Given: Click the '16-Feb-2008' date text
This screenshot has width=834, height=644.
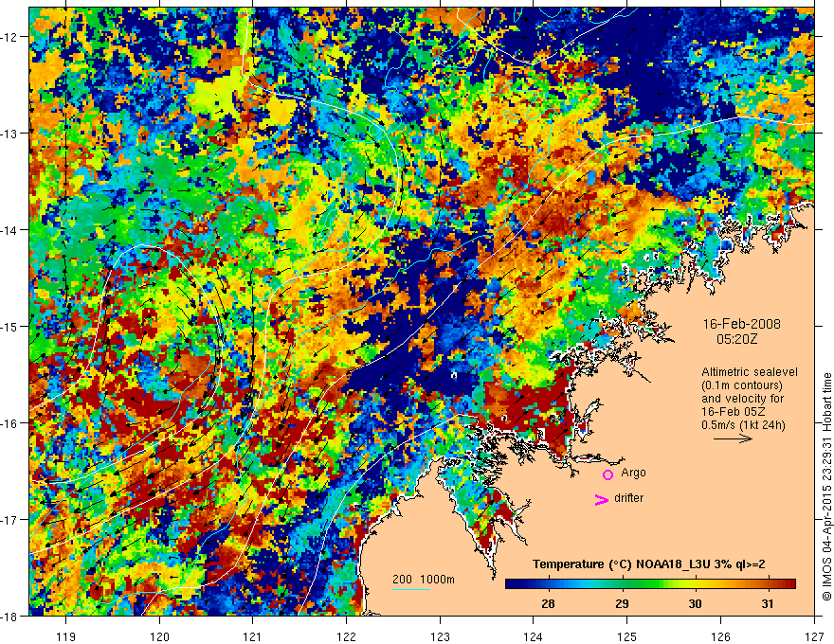Looking at the screenshot, I should pos(741,324).
